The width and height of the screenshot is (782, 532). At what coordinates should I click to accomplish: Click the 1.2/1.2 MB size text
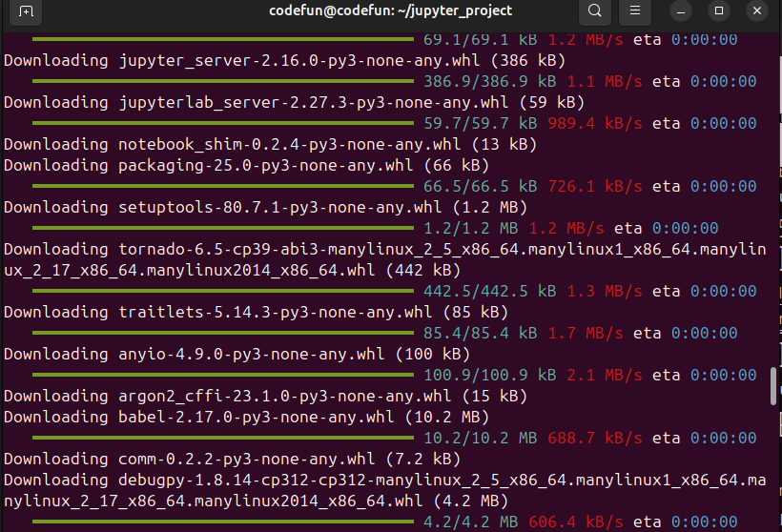click(470, 228)
